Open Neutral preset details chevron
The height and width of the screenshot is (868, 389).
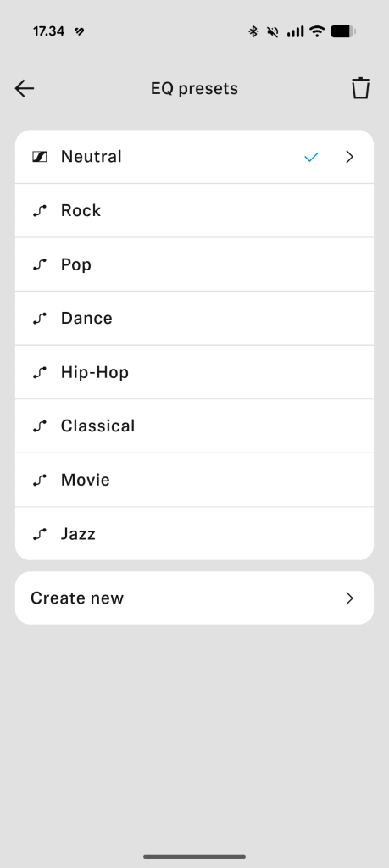pos(349,157)
